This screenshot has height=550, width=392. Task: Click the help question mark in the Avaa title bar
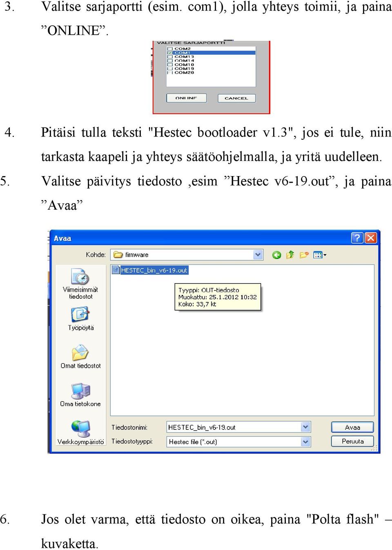pos(357,238)
